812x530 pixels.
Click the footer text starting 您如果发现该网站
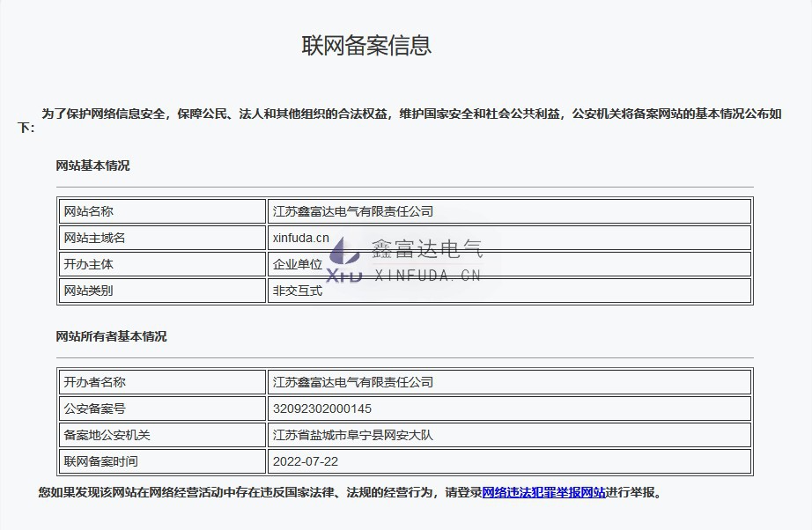350,492
